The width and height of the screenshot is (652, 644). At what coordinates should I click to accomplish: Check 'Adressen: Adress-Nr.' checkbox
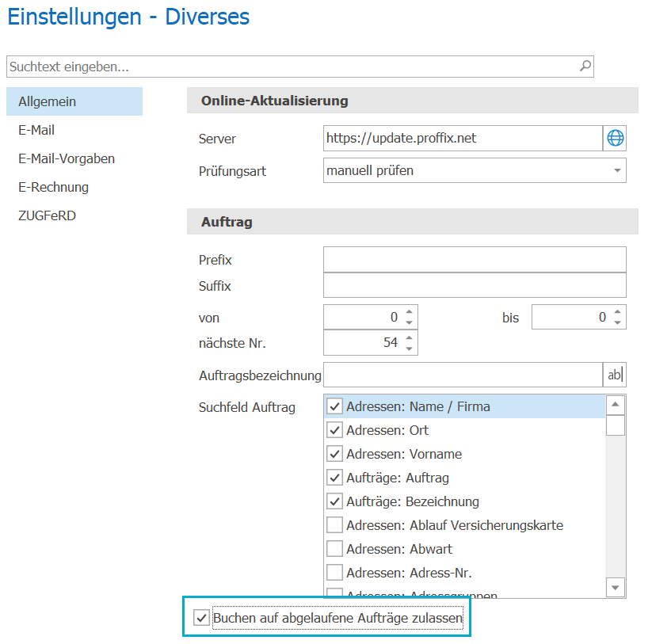(x=335, y=573)
